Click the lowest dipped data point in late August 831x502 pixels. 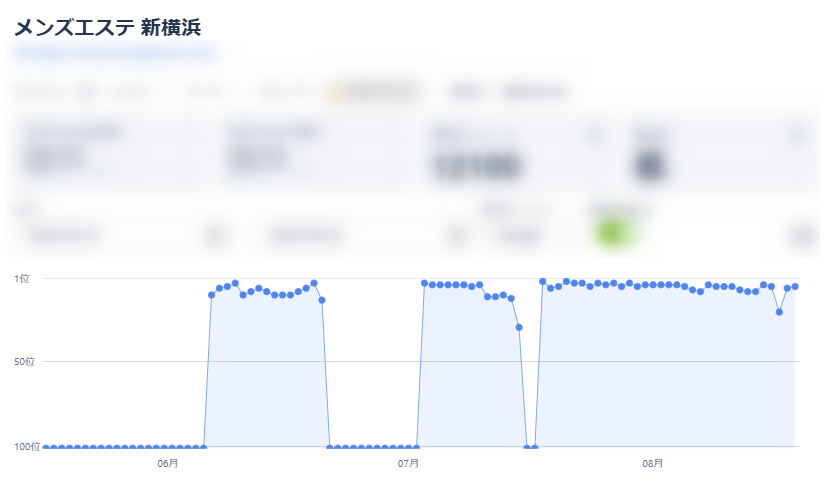[779, 312]
